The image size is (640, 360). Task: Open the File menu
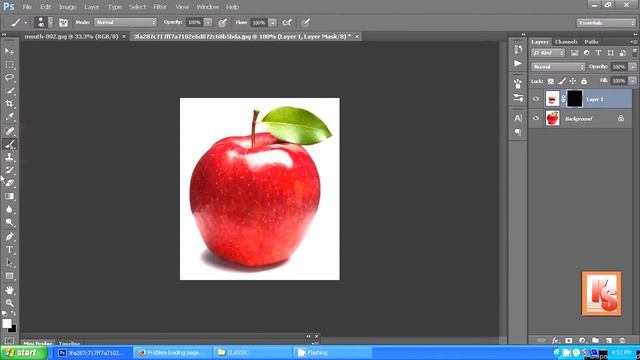click(27, 7)
